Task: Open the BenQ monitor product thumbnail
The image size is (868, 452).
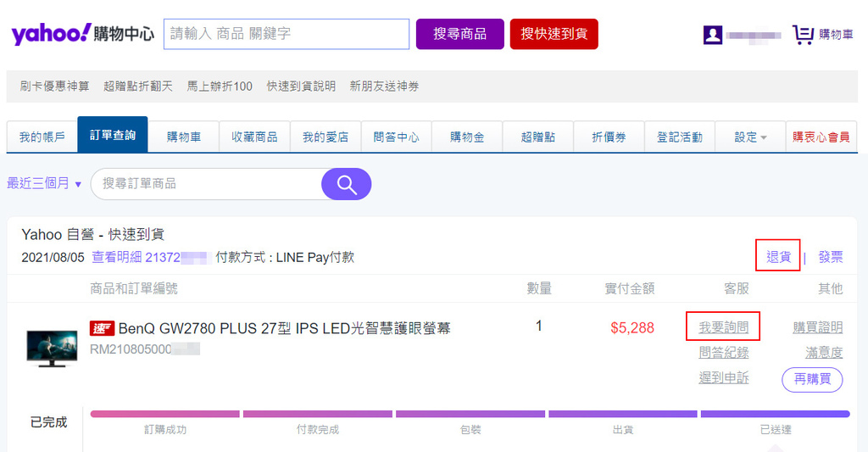Action: [x=52, y=348]
